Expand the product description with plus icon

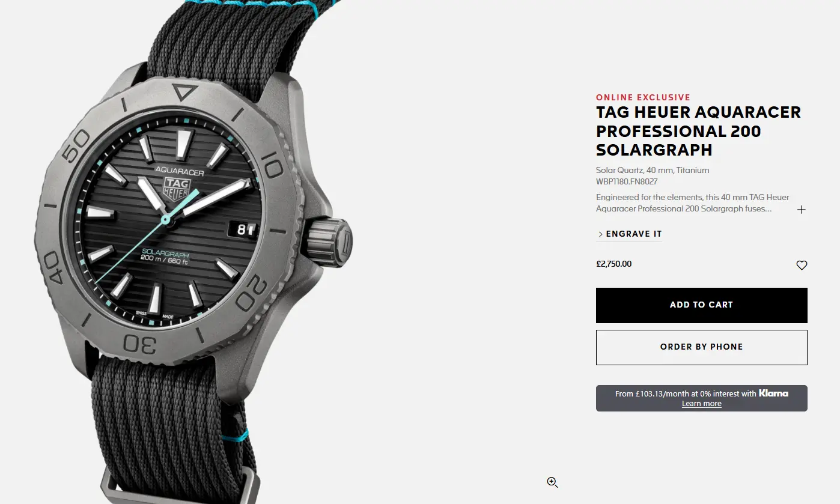coord(801,210)
